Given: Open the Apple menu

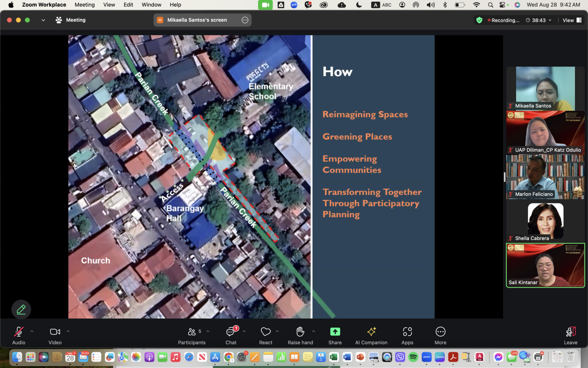Looking at the screenshot, I should click(x=11, y=5).
